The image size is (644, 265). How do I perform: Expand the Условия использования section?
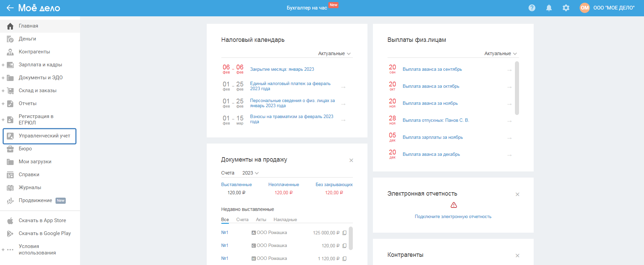click(x=3, y=250)
